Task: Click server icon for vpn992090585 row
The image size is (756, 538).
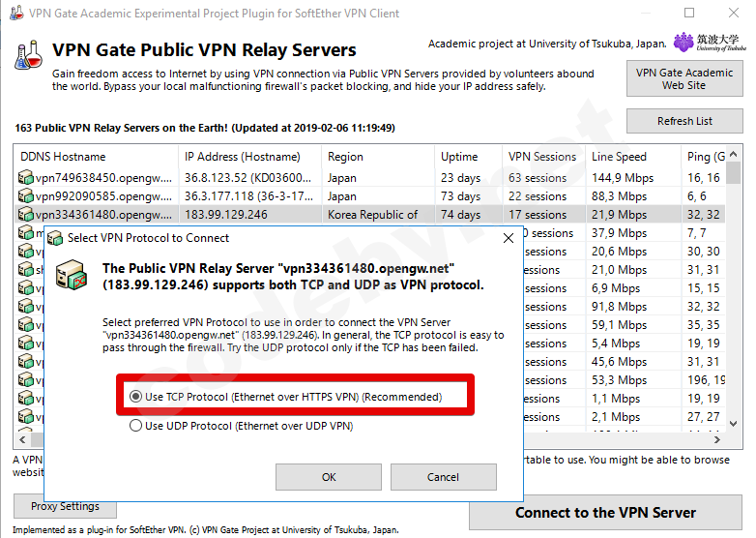Action: coord(25,195)
